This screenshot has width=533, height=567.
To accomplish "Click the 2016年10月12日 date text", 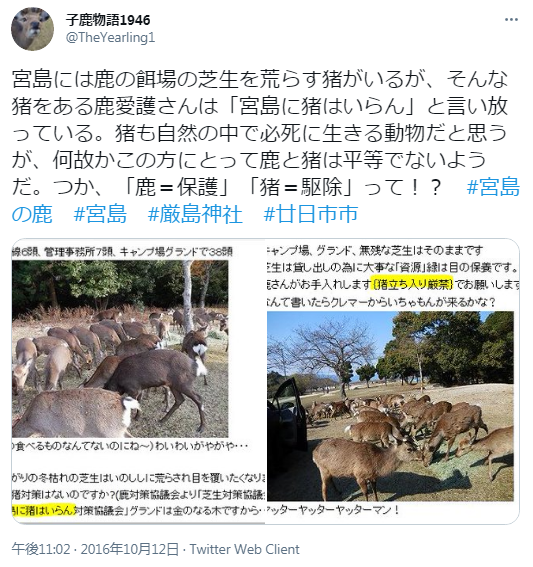I will (129, 549).
